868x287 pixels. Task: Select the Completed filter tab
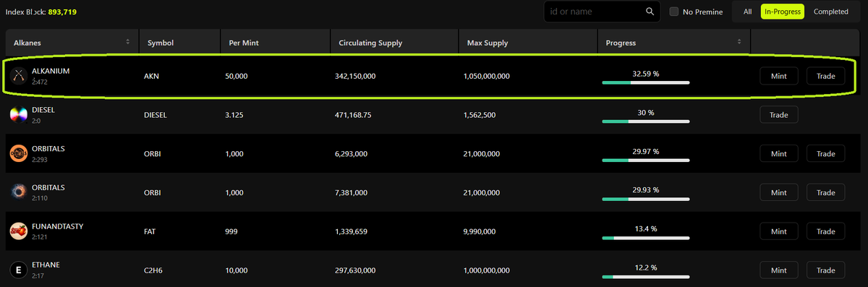(x=831, y=12)
